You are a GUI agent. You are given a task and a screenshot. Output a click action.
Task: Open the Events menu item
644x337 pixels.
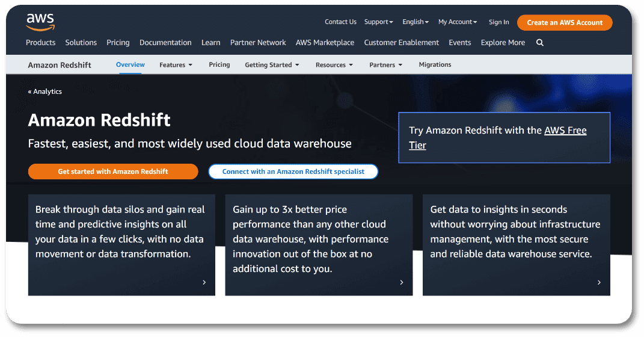coord(459,42)
